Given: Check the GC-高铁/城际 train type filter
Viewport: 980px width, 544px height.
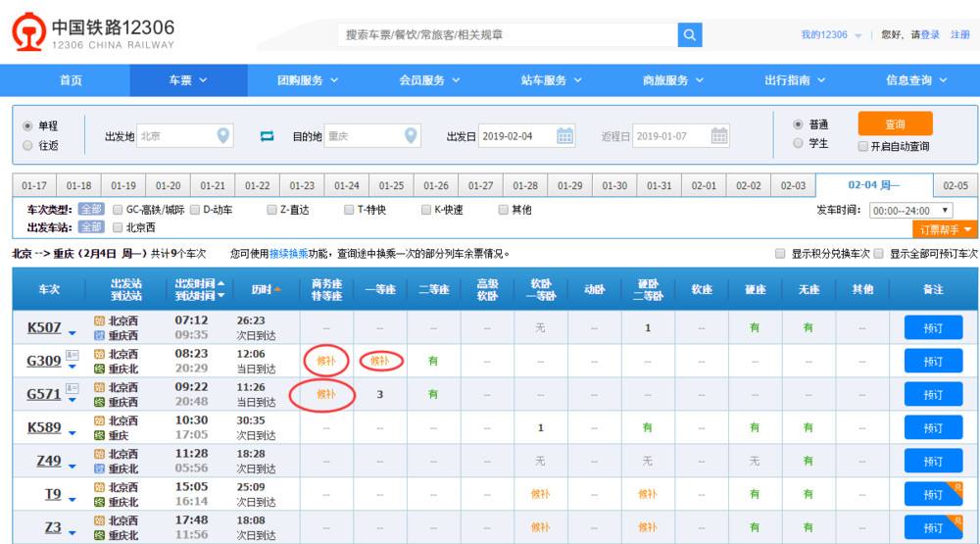Looking at the screenshot, I should (x=118, y=210).
